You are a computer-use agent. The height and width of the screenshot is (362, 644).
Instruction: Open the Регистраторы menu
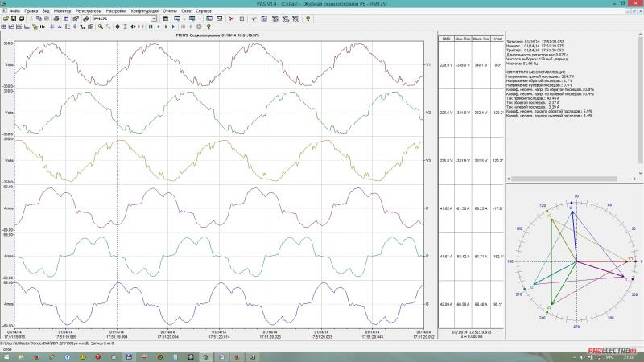point(89,11)
